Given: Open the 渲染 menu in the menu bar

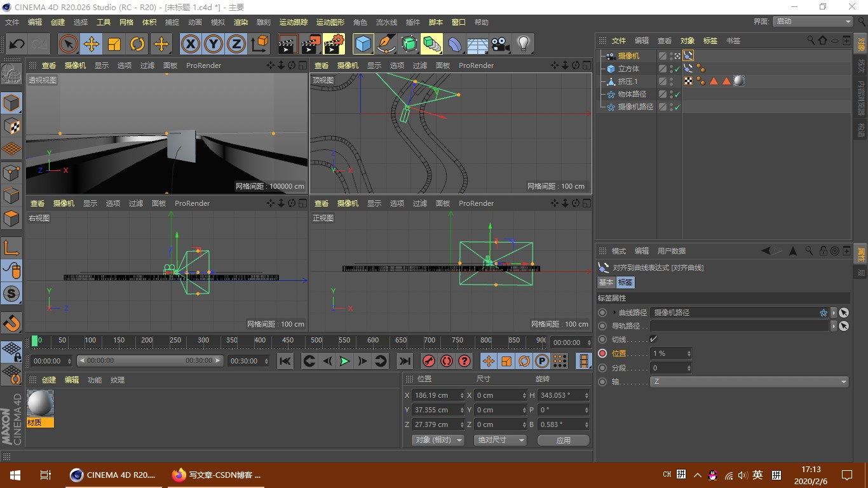Looking at the screenshot, I should coord(241,21).
